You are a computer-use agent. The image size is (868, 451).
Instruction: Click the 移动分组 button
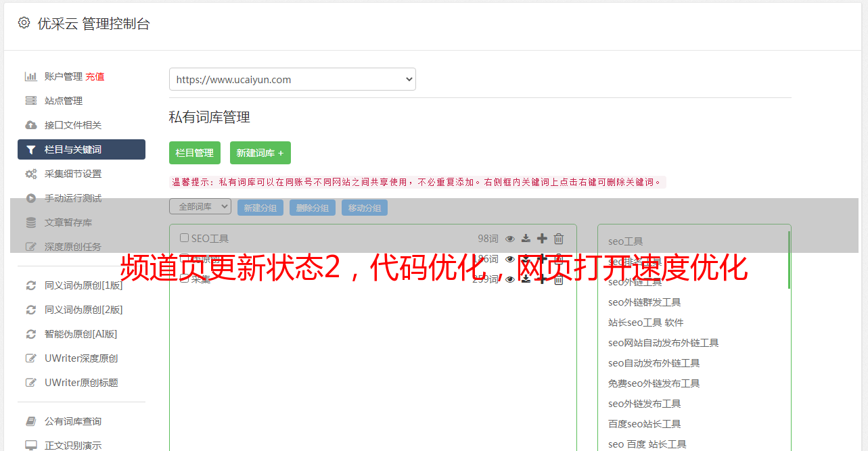(x=365, y=208)
